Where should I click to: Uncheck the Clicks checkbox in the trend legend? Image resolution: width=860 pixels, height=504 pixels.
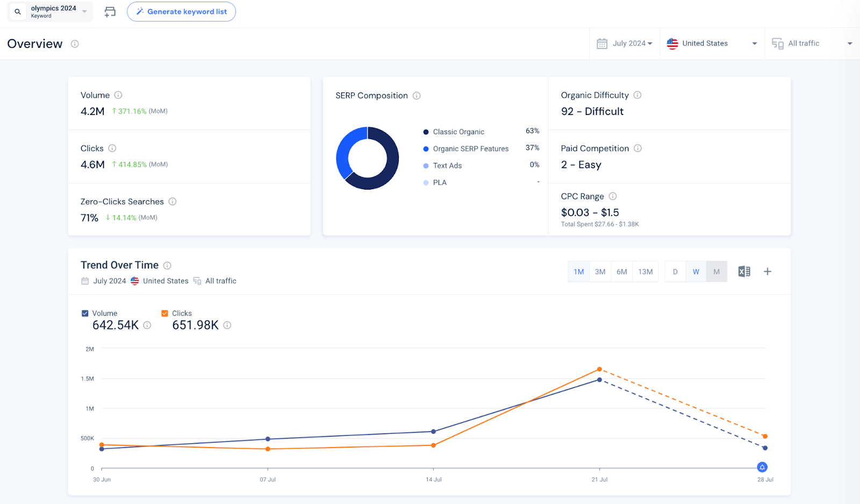[x=164, y=313]
